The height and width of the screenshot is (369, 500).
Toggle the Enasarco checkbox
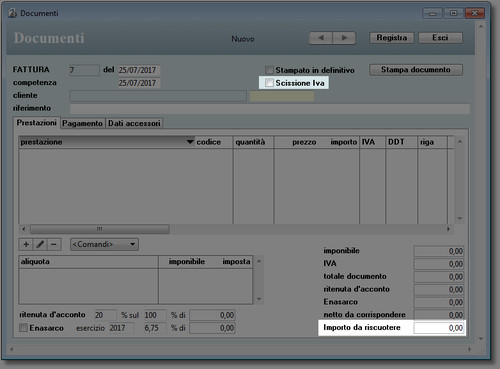click(23, 328)
